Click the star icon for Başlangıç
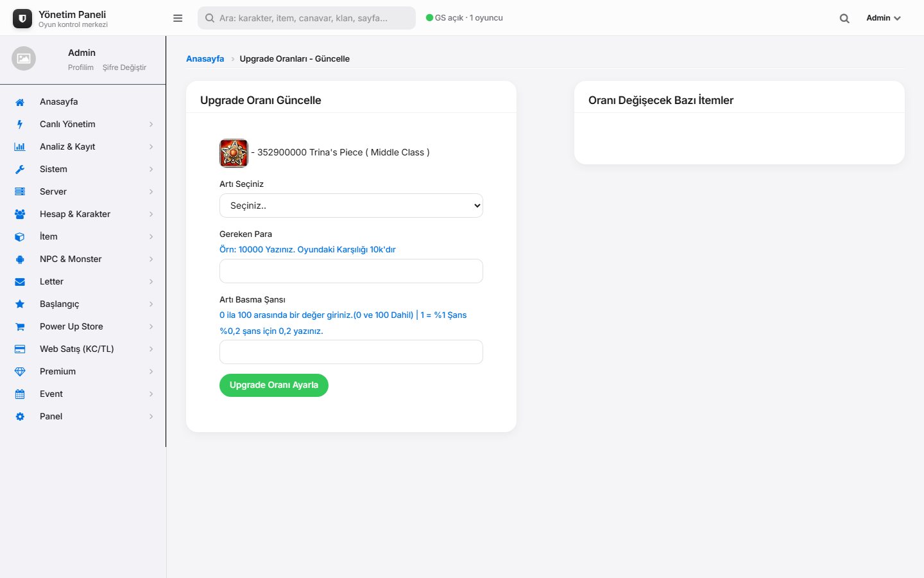Viewport: 924px width, 578px height. (20, 304)
